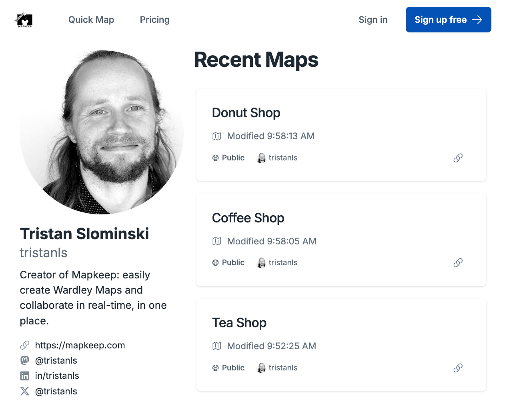Open the in/tristanls LinkedIn link
The width and height of the screenshot is (505, 420).
57,376
